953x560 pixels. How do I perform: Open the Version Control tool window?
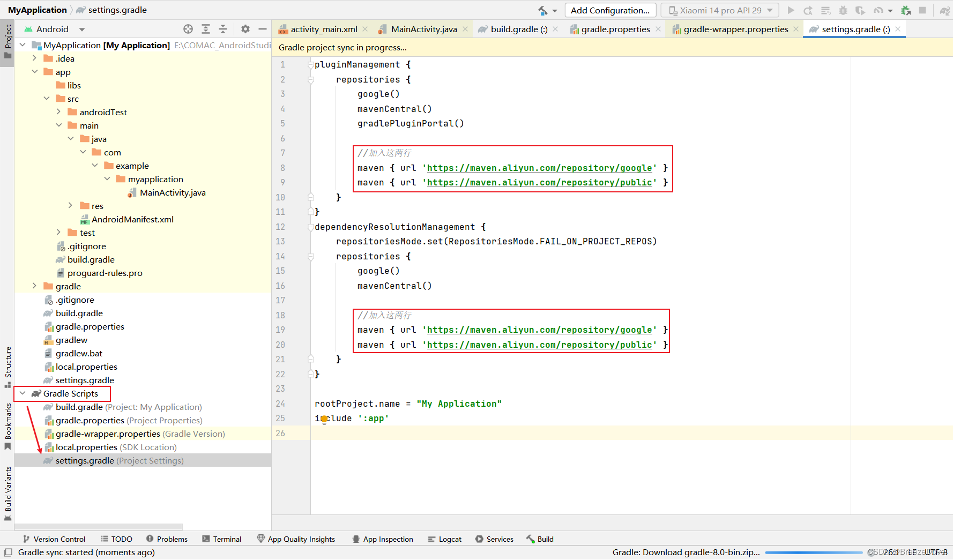[x=54, y=539]
